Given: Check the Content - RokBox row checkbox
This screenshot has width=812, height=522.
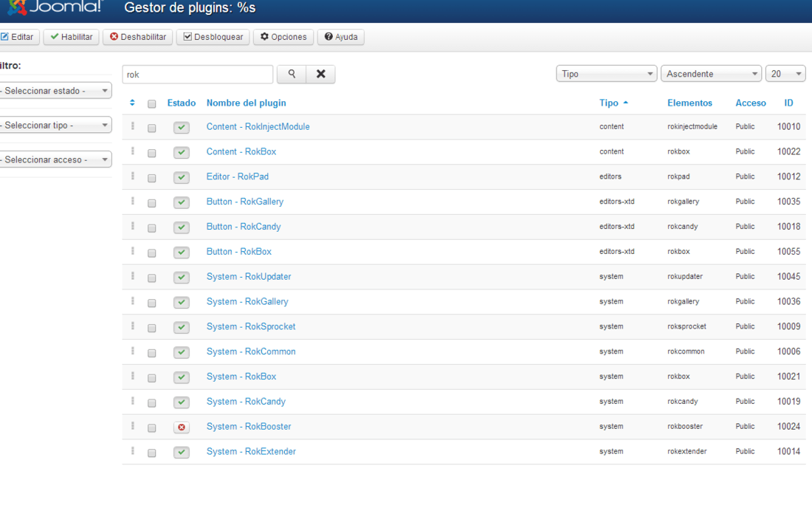Looking at the screenshot, I should [152, 154].
